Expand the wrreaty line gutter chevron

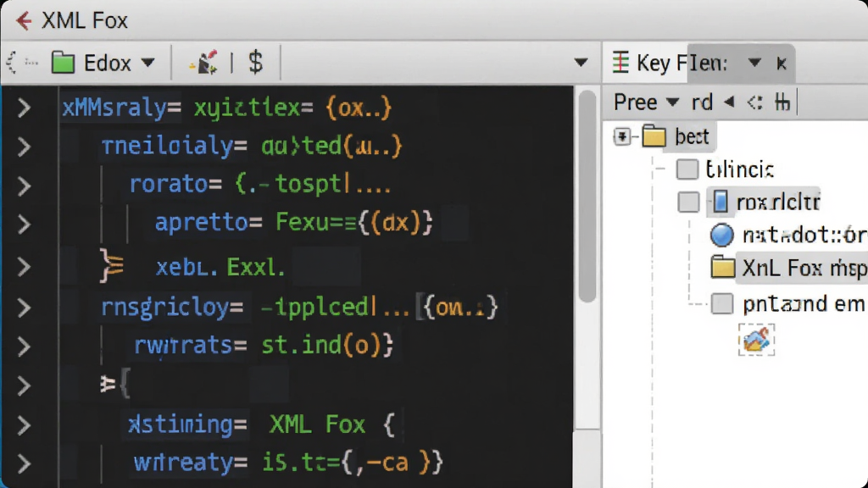tap(23, 463)
